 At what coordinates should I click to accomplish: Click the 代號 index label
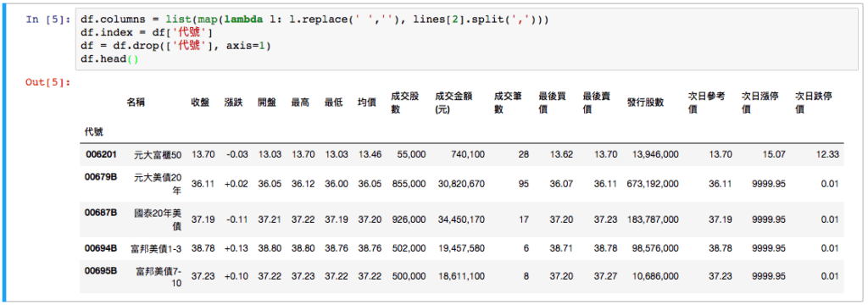coord(93,131)
